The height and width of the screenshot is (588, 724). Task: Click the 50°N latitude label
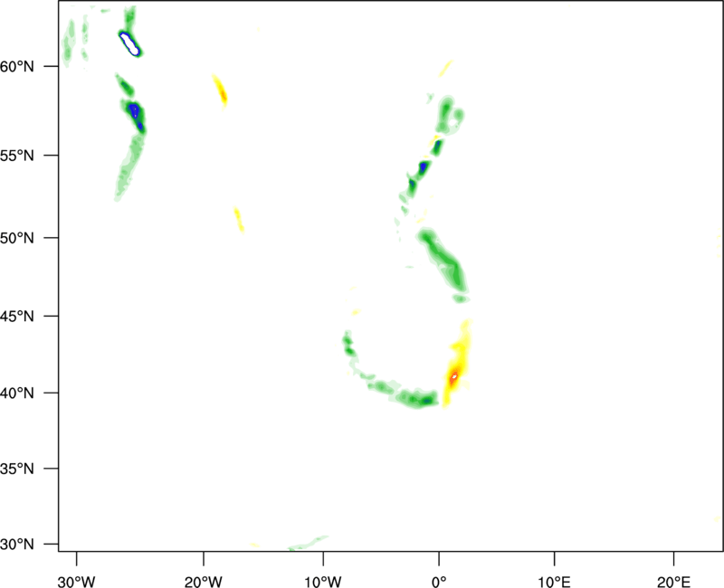pos(17,238)
